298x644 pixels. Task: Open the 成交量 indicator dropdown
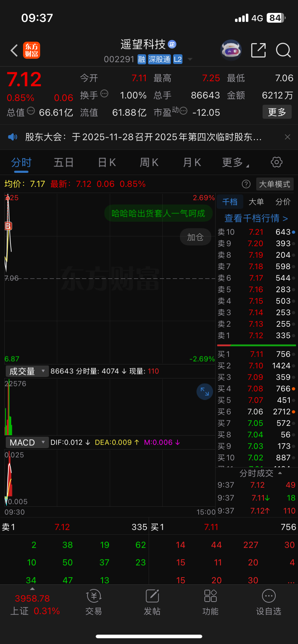pyautogui.click(x=27, y=371)
